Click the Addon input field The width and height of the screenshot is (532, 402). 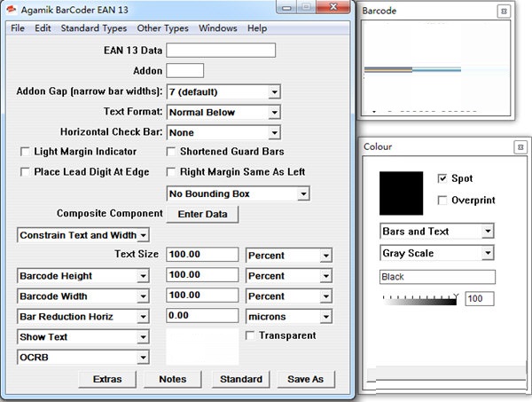point(185,71)
